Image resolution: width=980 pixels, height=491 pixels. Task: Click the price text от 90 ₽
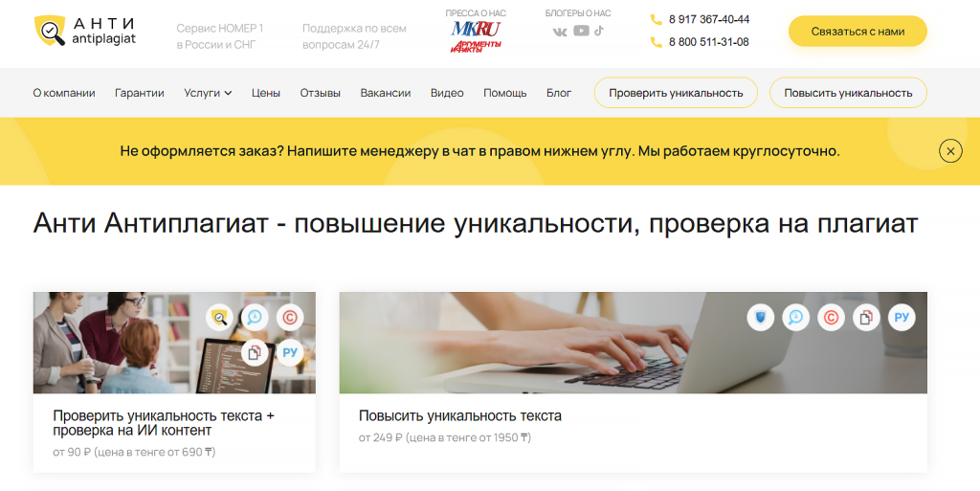(x=134, y=452)
